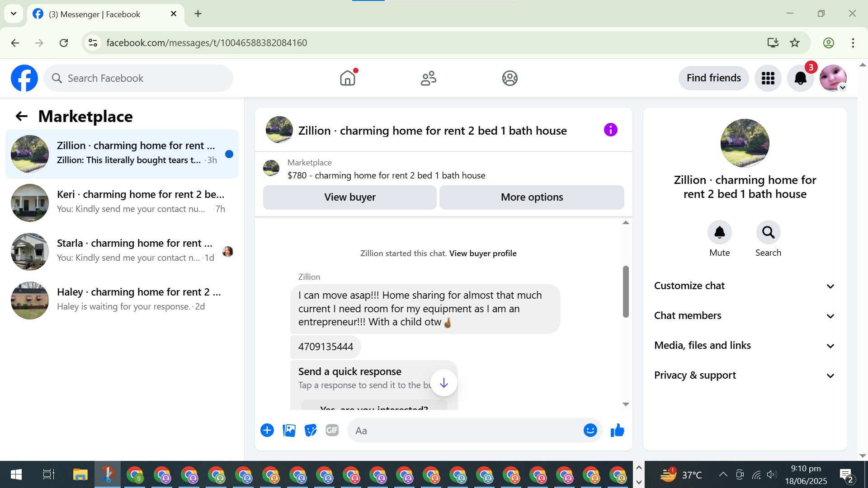868x488 pixels.
Task: Click the install app icon in address bar
Action: tap(773, 43)
